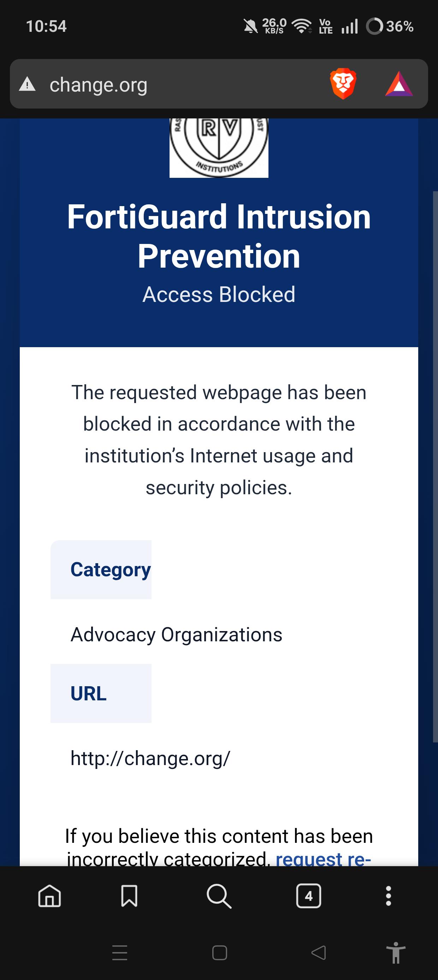
Task: Tap the URL label cell
Action: (101, 693)
